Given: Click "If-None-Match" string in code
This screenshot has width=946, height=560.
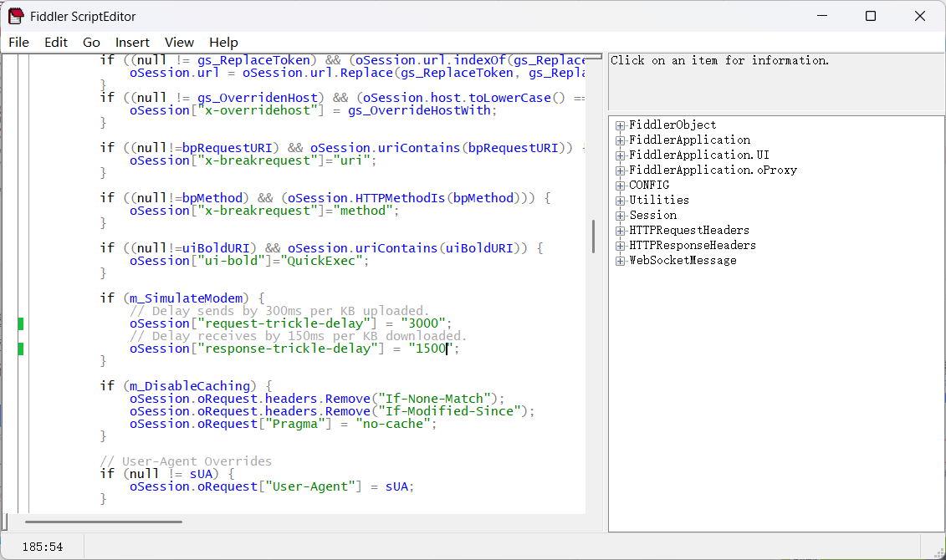Looking at the screenshot, I should point(434,399).
